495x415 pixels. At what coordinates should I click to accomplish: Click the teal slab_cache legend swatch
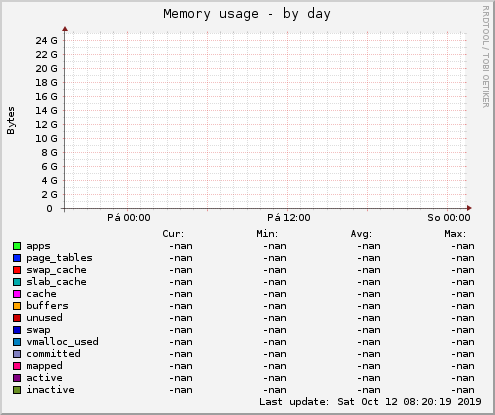(17, 282)
